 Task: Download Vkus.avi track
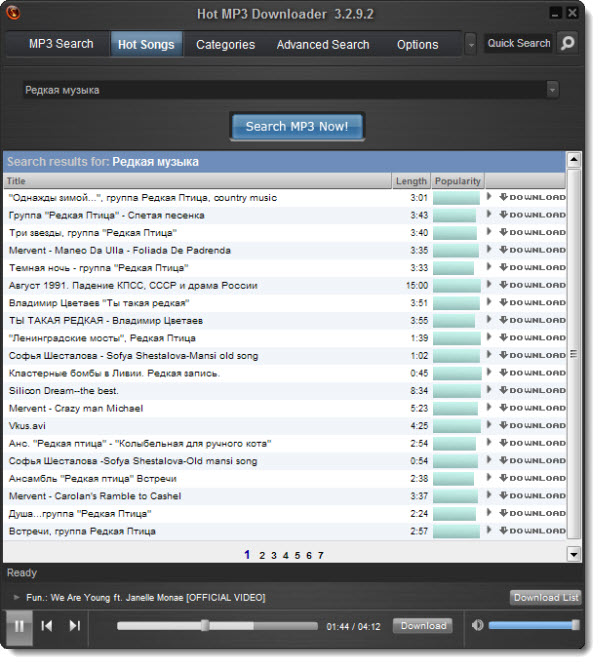(x=532, y=426)
